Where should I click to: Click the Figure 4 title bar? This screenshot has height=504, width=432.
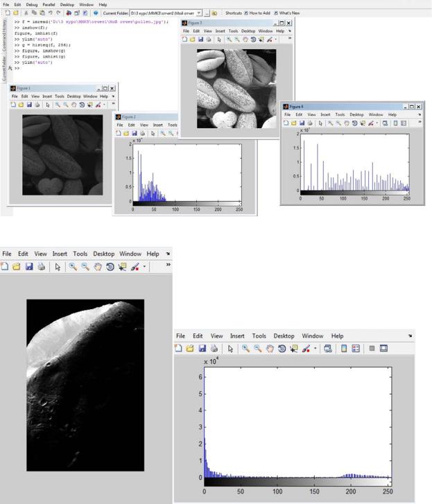tap(352, 106)
